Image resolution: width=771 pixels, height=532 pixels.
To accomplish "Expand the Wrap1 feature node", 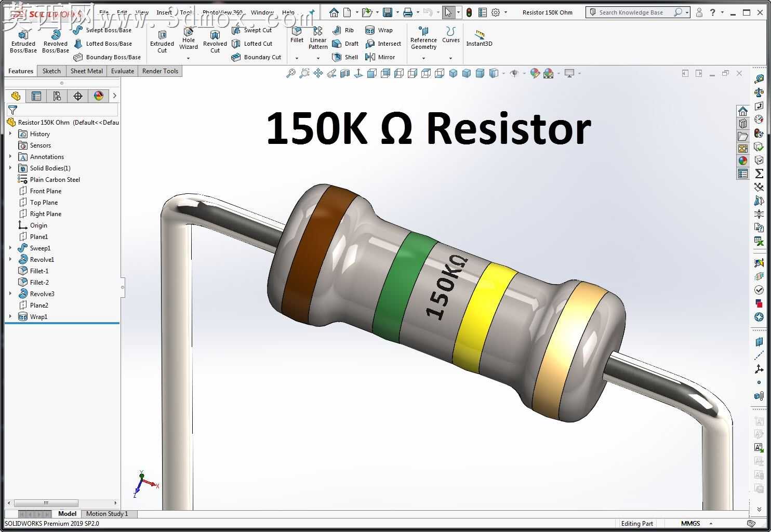I will coord(10,316).
